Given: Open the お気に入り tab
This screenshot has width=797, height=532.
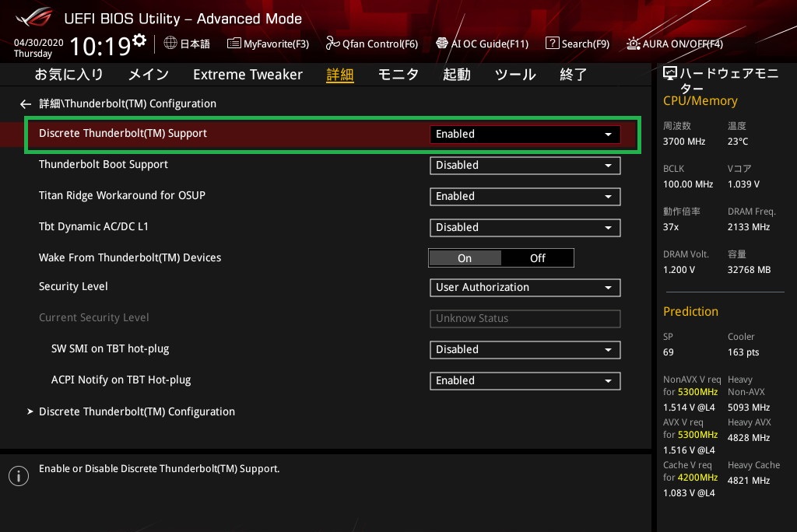Looking at the screenshot, I should click(68, 75).
